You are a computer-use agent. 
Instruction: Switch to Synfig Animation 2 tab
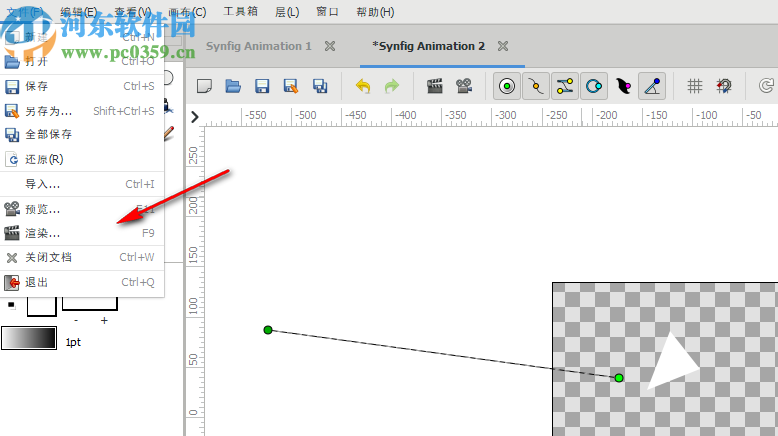[x=429, y=46]
